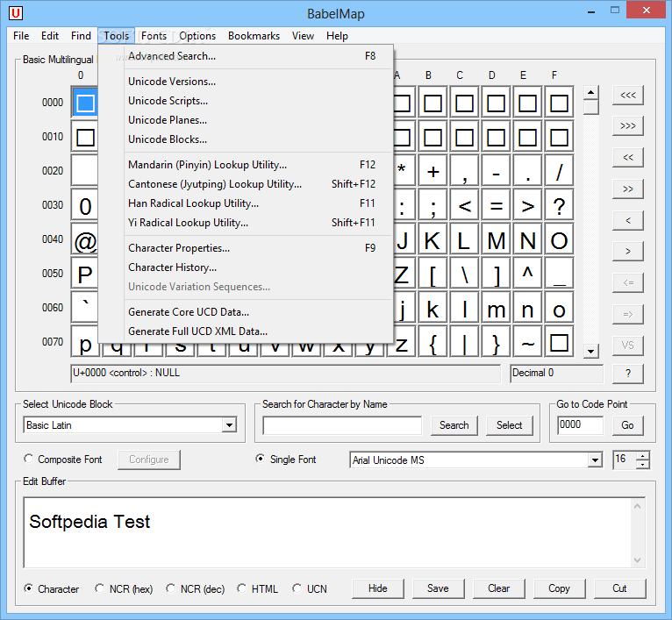Click the ? help button beside Decimal
Screen dimensions: 672x620
628,374
